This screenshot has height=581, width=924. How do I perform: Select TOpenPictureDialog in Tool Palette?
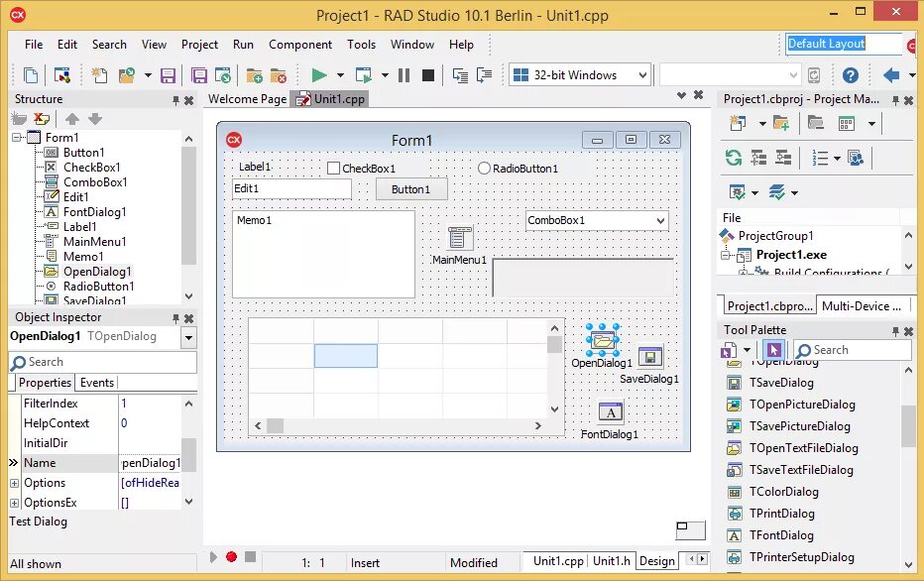tap(802, 405)
